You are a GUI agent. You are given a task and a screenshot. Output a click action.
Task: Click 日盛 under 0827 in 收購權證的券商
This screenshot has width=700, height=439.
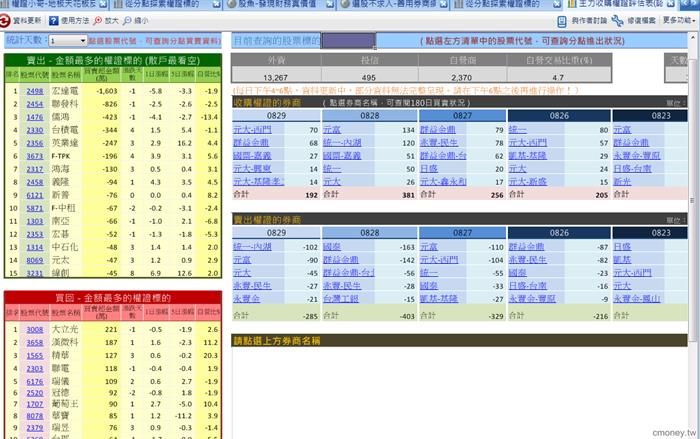[x=429, y=168]
